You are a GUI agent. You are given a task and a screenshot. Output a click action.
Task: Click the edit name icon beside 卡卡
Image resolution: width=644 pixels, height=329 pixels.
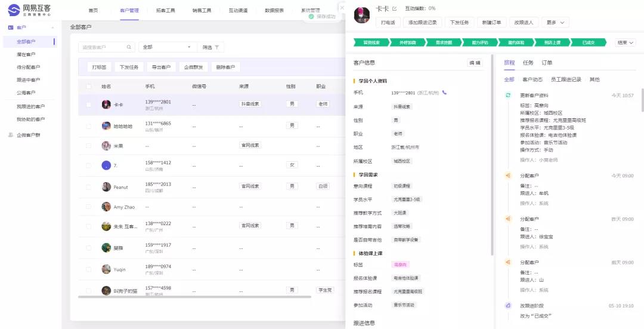pyautogui.click(x=395, y=8)
